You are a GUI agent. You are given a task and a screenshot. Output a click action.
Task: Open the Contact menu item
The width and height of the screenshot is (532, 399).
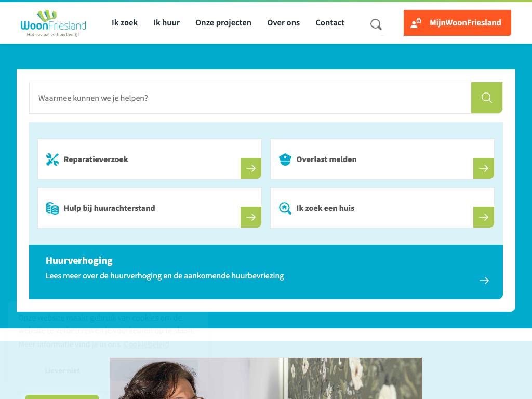[x=330, y=23]
